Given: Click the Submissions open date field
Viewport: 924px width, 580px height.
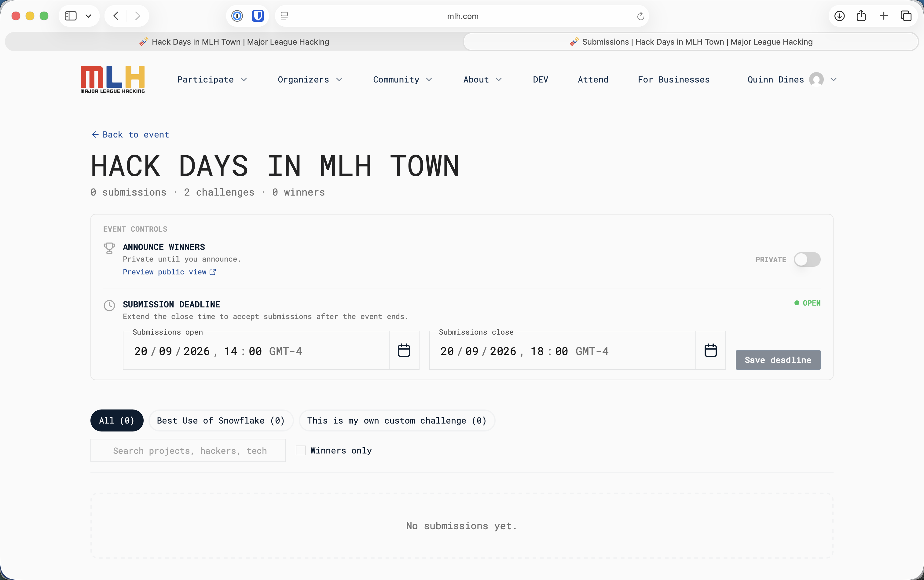Looking at the screenshot, I should coord(256,351).
